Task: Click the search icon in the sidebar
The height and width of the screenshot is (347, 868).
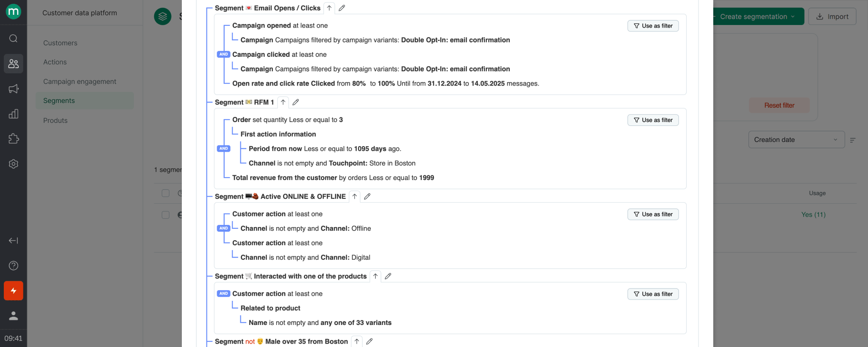Action: pyautogui.click(x=13, y=39)
